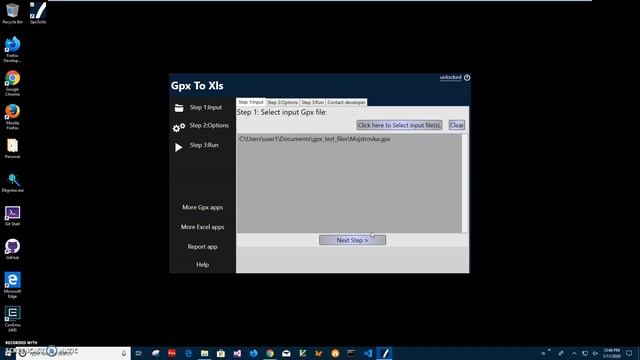
Task: Open the Action Center notifications icon
Action: coord(629,353)
